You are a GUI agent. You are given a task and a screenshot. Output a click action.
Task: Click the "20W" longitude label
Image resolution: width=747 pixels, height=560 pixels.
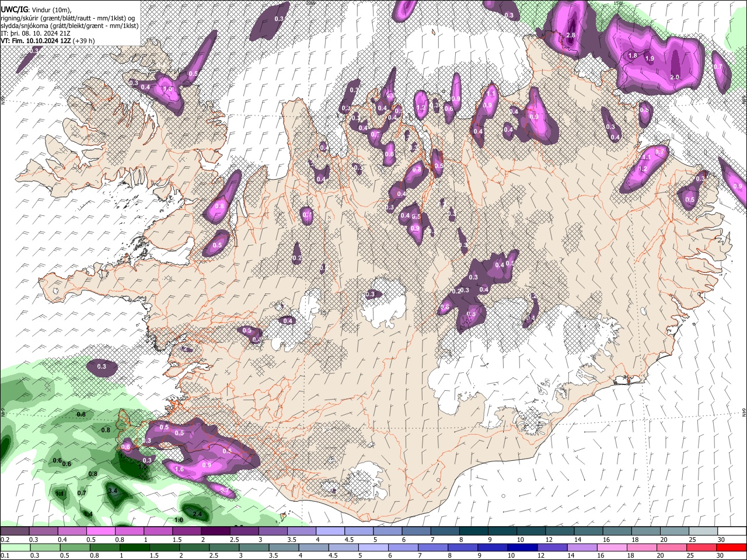coord(310,3)
